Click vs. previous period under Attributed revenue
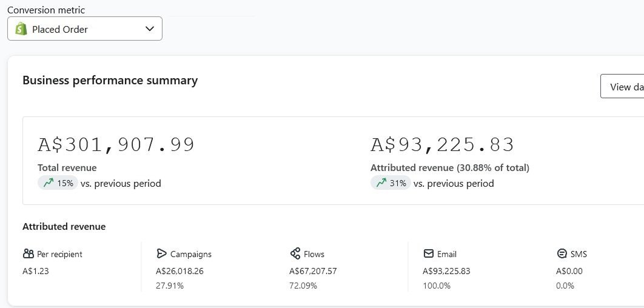The width and height of the screenshot is (644, 308). pyautogui.click(x=454, y=184)
